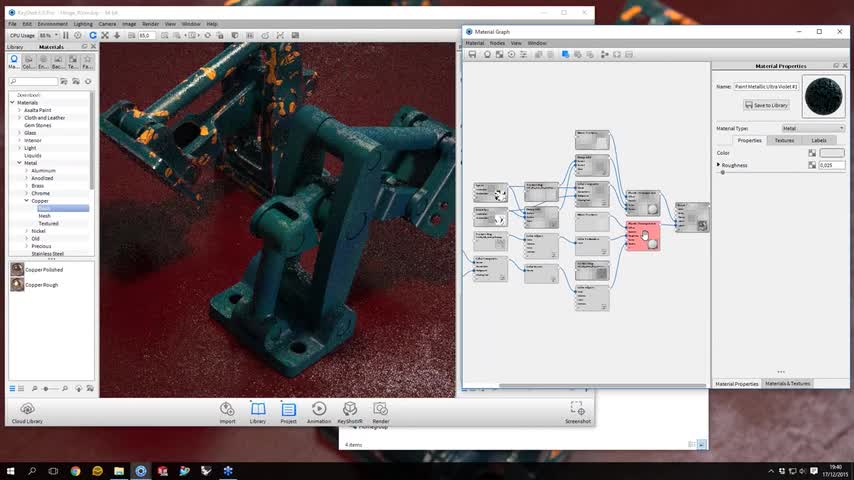Open the Render dialog

pos(381,412)
